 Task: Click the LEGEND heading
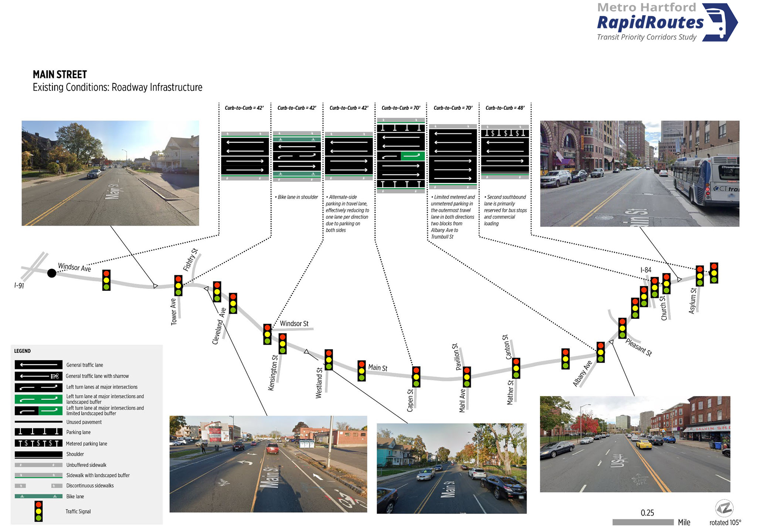pyautogui.click(x=23, y=351)
